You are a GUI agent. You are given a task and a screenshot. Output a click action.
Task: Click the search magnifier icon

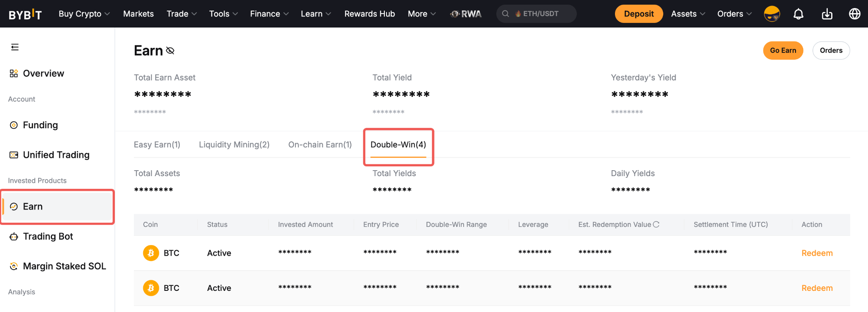(506, 14)
